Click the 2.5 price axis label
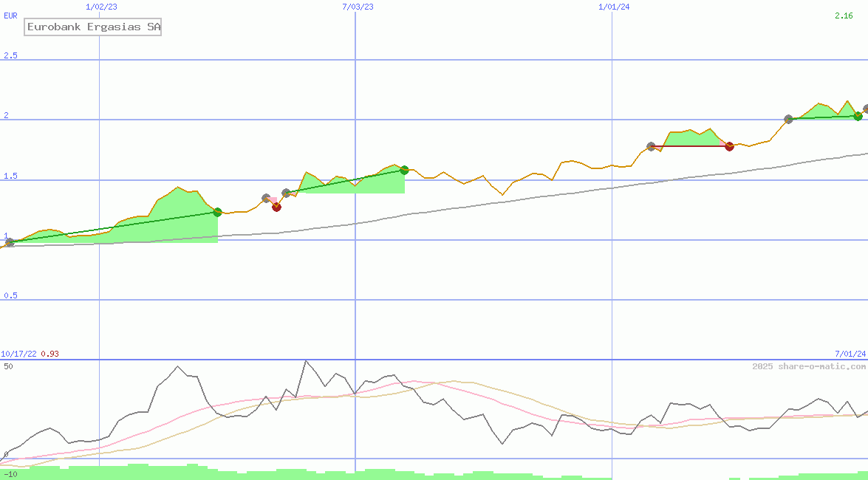This screenshot has width=868, height=480. click(10, 56)
